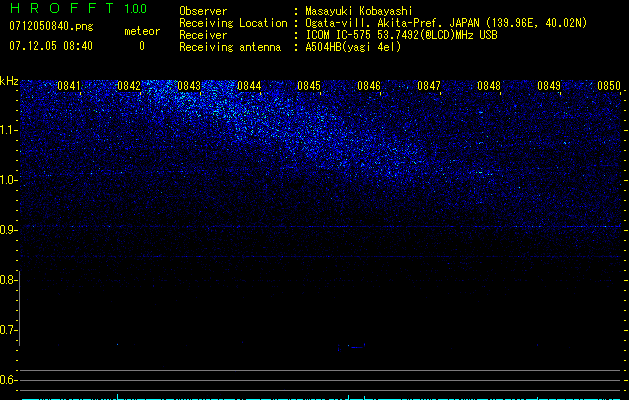Click the Receiving Location label
The image size is (629, 400).
click(x=233, y=23)
